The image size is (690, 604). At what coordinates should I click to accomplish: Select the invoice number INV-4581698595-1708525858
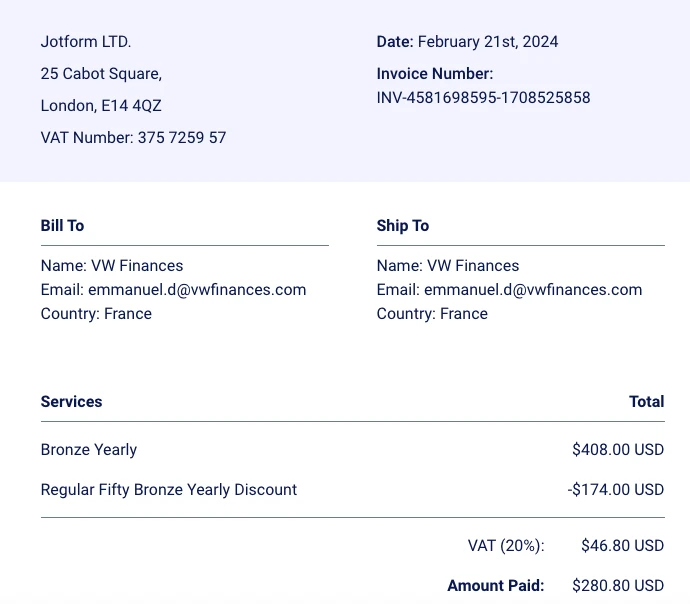pyautogui.click(x=483, y=98)
